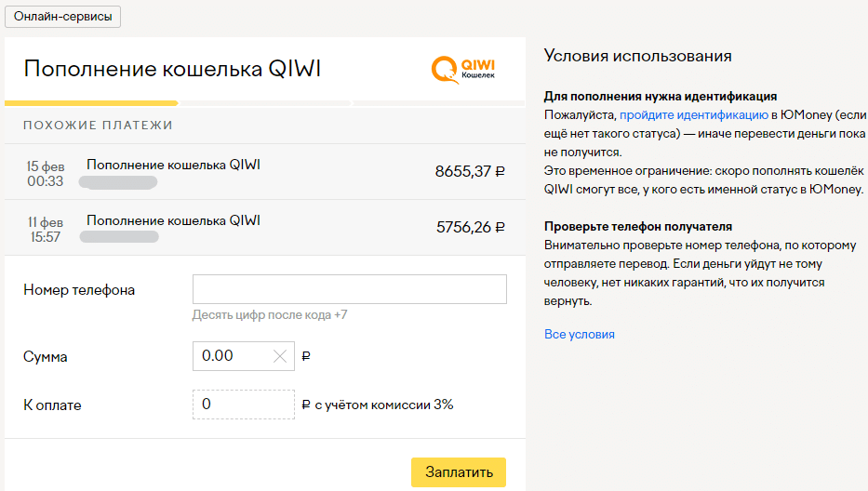Click the payment progress step bar
868x491 pixels.
click(x=264, y=103)
